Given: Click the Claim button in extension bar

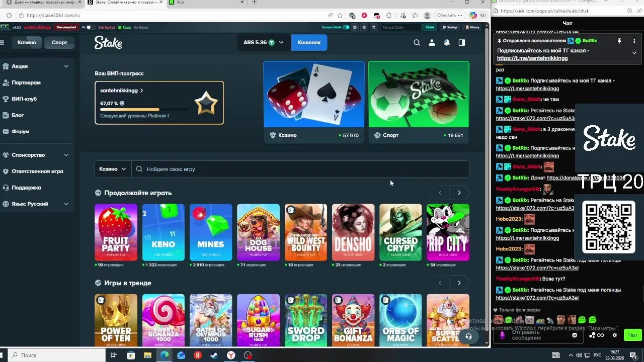Looking at the screenshot, I should (x=430, y=27).
